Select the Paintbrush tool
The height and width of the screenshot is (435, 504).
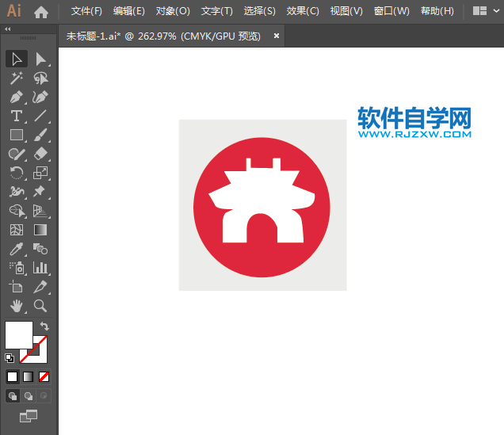click(x=40, y=135)
